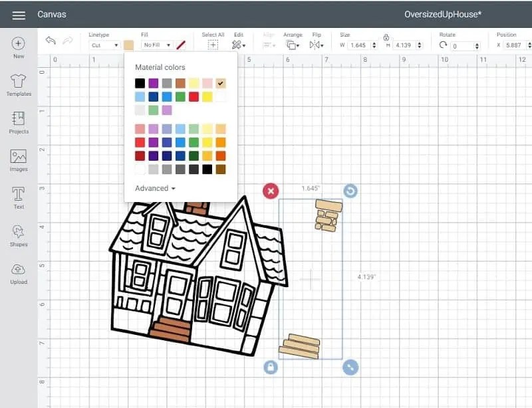Open the Flip dropdown
The height and width of the screenshot is (408, 532).
(317, 45)
